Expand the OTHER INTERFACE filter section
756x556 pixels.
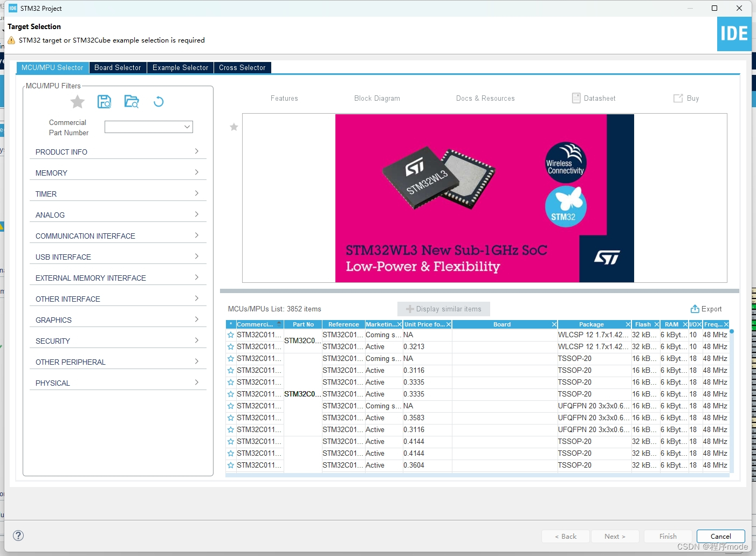pos(118,299)
